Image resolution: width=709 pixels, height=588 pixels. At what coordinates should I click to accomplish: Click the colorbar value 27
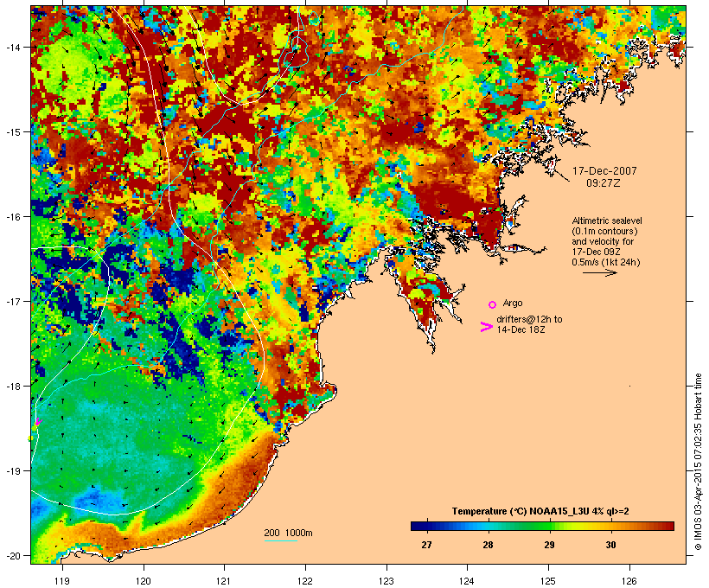[426, 545]
